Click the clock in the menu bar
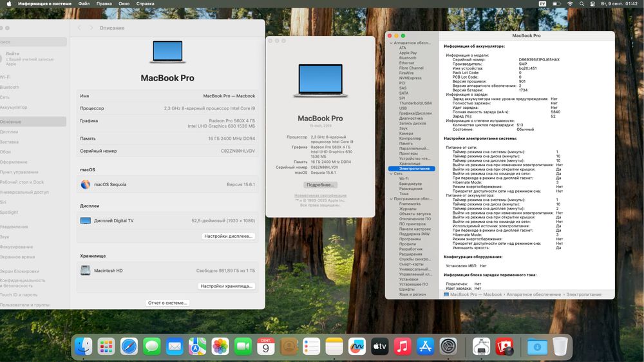644x362 pixels. pos(620,4)
